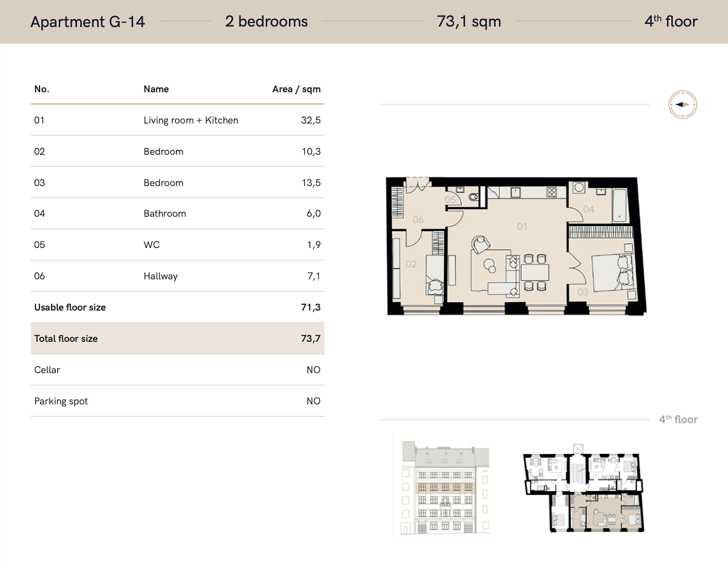
Task: Click the 'Apartment G-14' header title
Action: click(88, 22)
